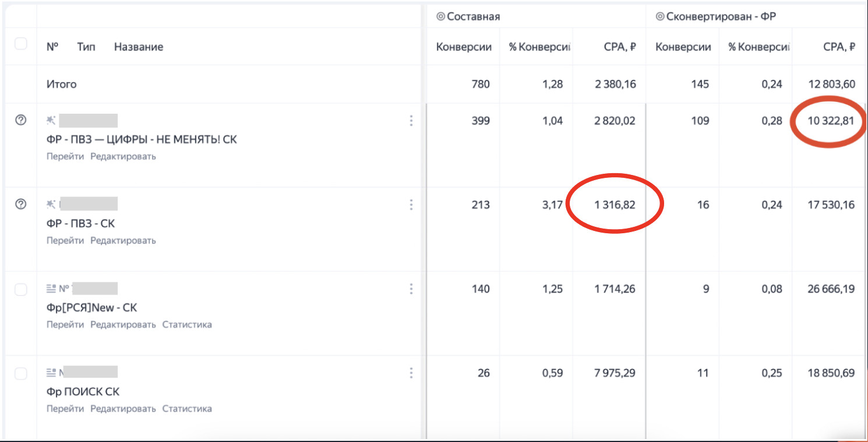Image resolution: width=868 pixels, height=442 pixels.
Task: Open the kebab menu for ФР - ПВЗ — ЦИФРЫ
Action: coord(411,121)
